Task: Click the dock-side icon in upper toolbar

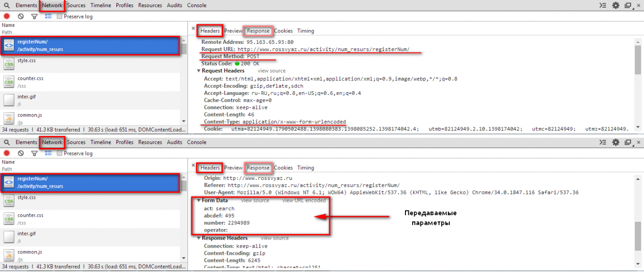Action: (x=628, y=6)
